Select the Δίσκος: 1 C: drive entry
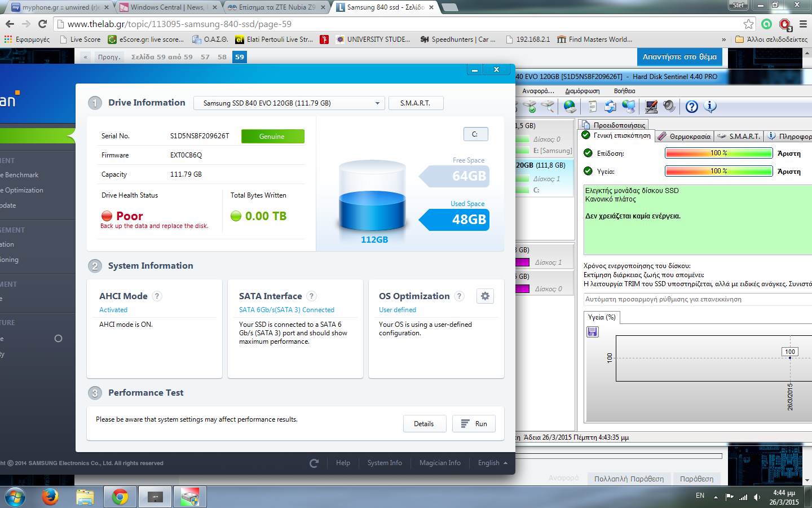 tap(544, 178)
